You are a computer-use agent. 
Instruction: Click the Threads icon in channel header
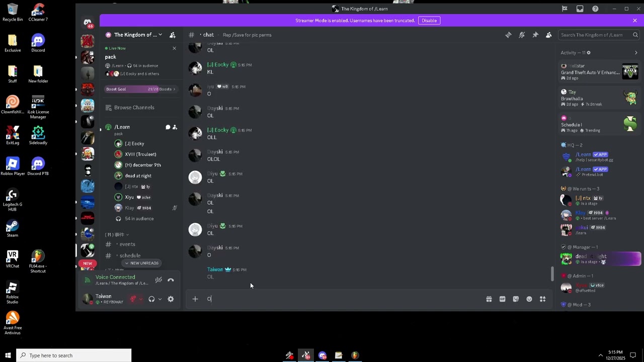point(508,35)
